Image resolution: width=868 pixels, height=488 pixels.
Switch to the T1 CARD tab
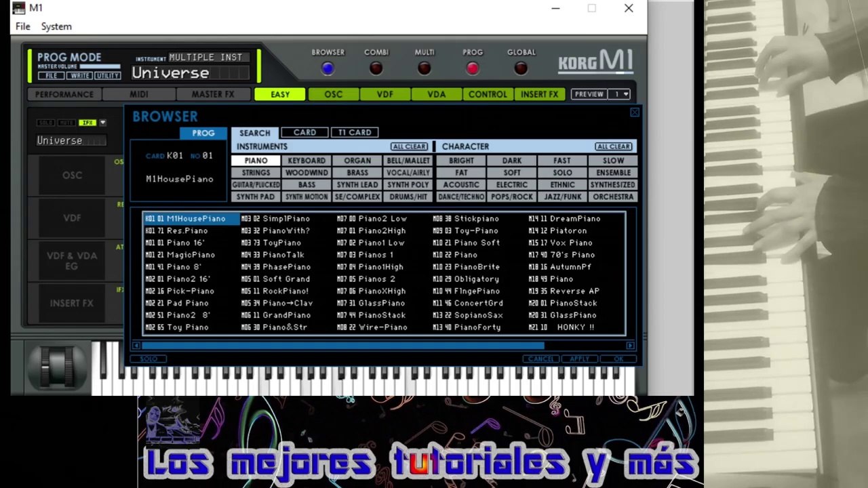click(x=355, y=133)
